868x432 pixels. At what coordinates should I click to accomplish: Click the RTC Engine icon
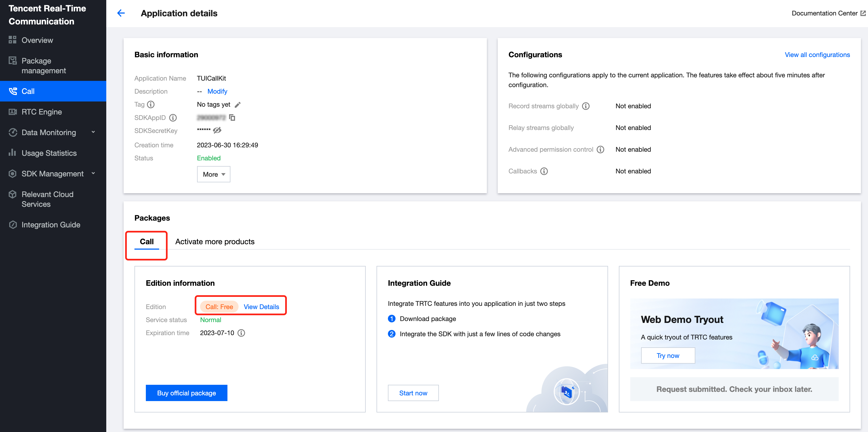coord(12,112)
